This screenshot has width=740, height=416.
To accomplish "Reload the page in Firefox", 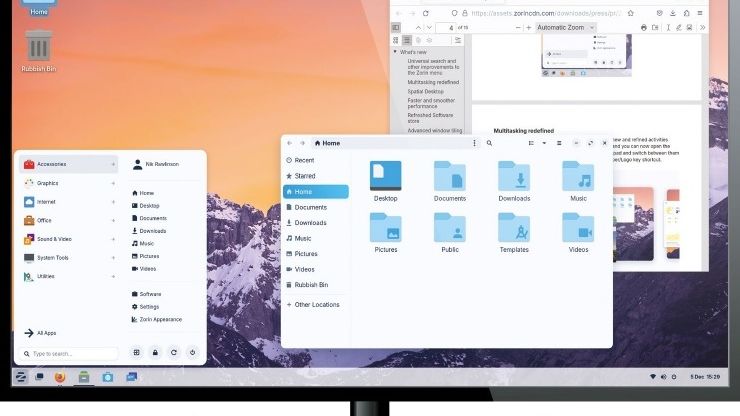I will click(425, 13).
